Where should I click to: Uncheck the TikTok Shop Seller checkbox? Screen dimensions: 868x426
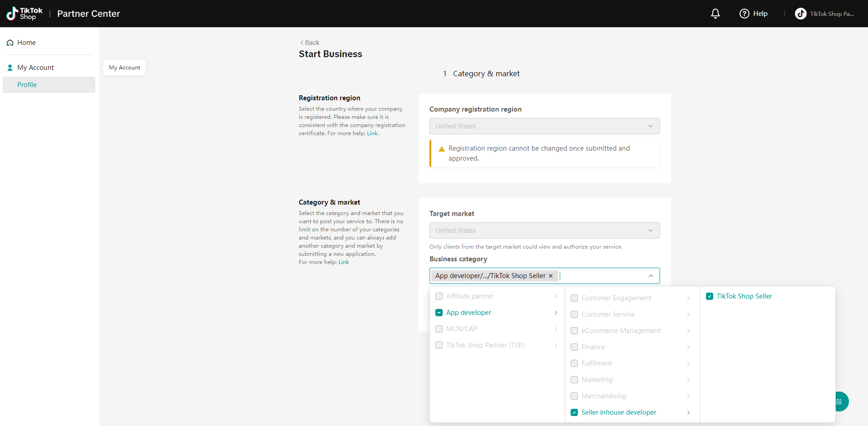(x=710, y=296)
